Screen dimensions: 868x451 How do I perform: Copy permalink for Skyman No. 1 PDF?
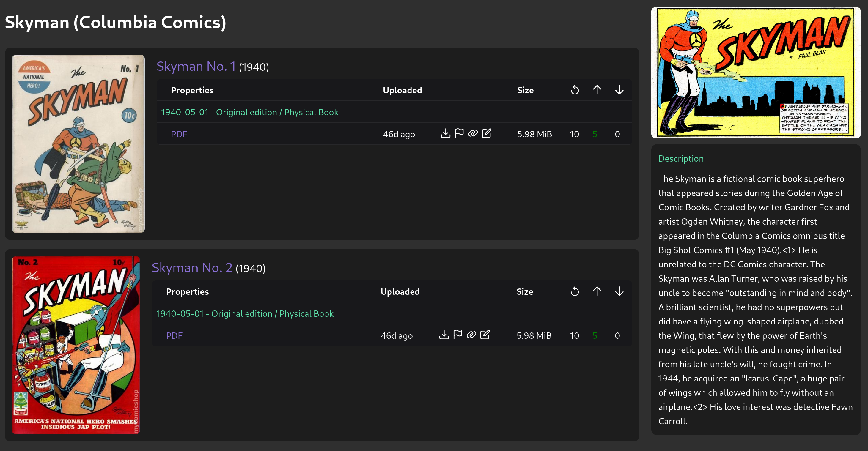473,133
